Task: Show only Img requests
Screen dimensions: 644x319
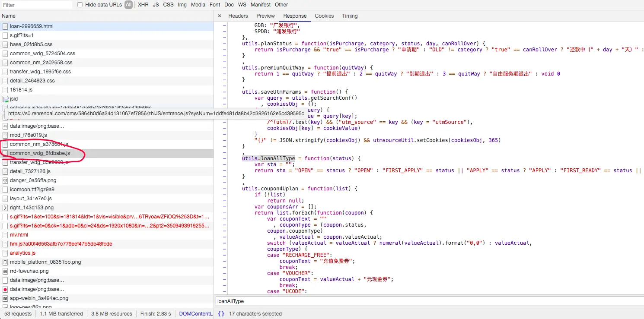Action: 182,5
